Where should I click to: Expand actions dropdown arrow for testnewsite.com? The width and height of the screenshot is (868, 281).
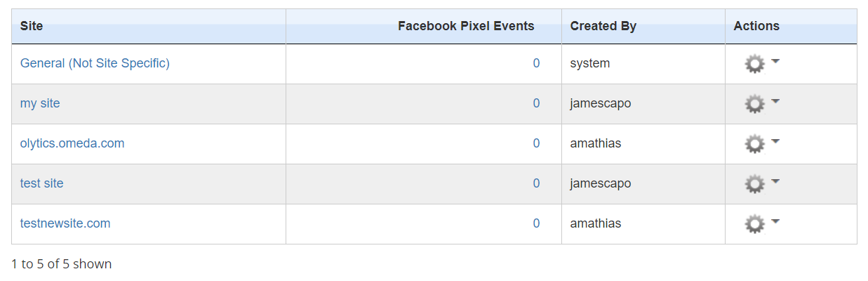tap(775, 222)
